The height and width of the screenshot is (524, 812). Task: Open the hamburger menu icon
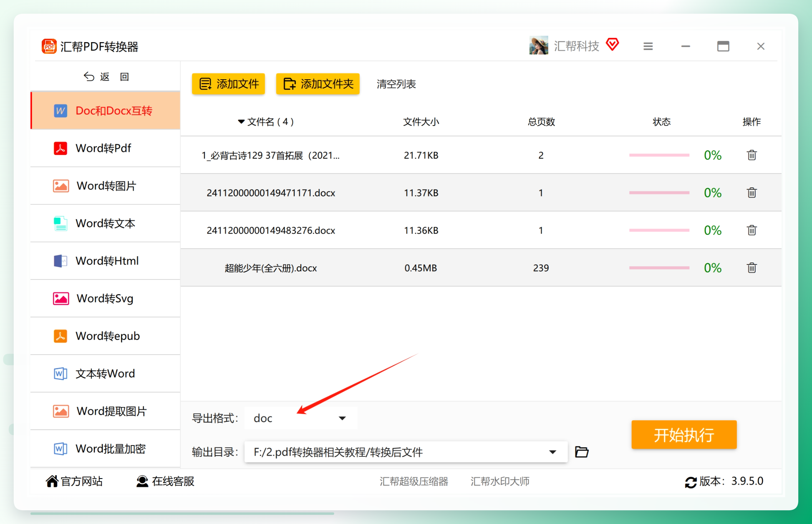[648, 46]
